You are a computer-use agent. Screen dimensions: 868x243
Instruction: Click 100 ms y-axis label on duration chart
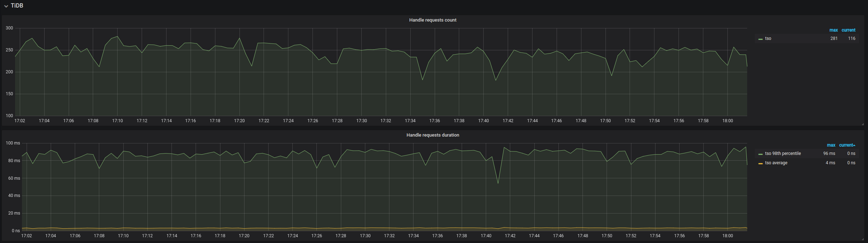click(13, 143)
